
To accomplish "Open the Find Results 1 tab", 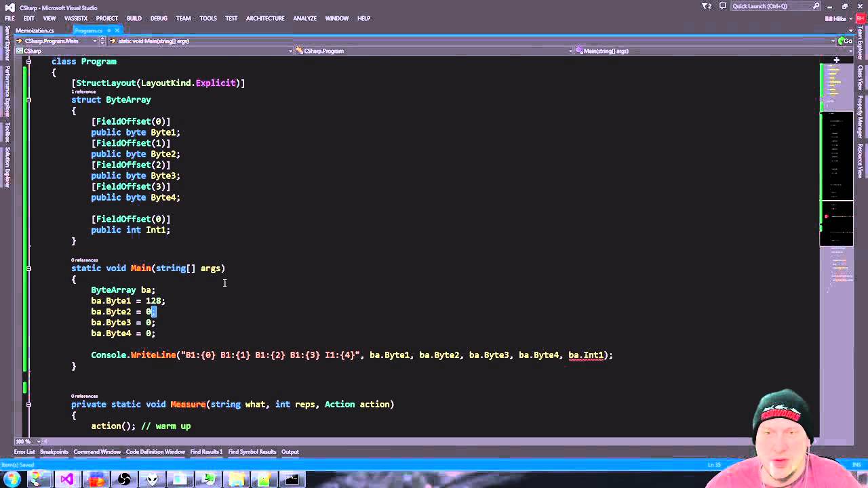I will pos(206,452).
